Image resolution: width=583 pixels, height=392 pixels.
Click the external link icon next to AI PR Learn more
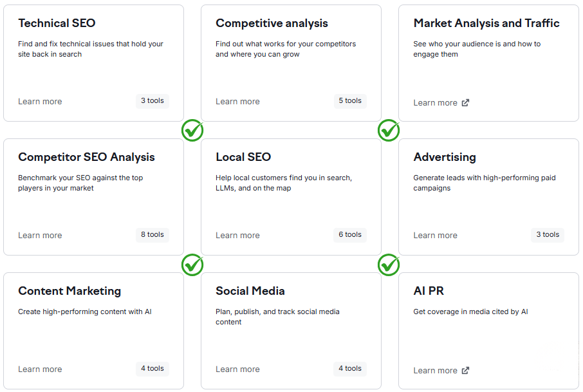(x=466, y=370)
